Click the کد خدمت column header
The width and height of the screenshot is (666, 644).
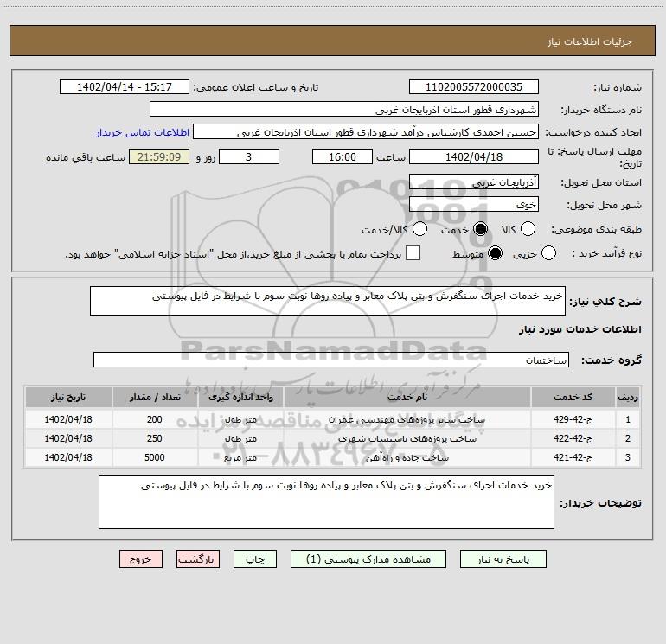(x=573, y=398)
